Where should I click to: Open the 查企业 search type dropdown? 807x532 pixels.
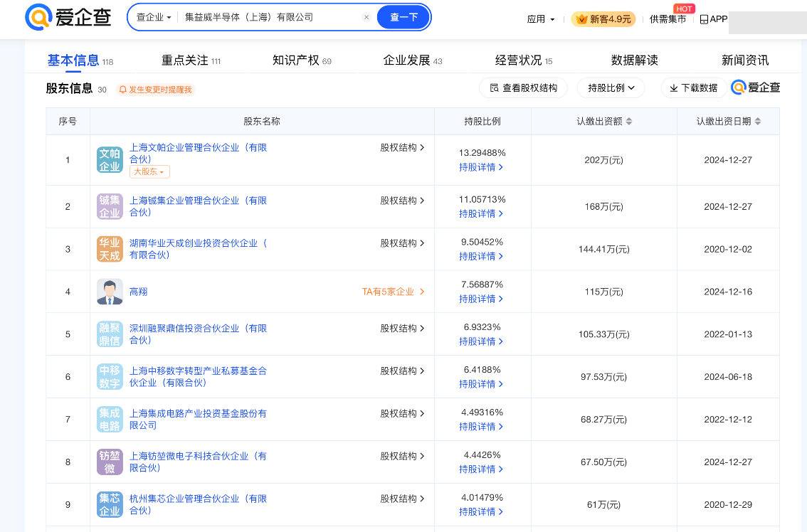coord(154,17)
